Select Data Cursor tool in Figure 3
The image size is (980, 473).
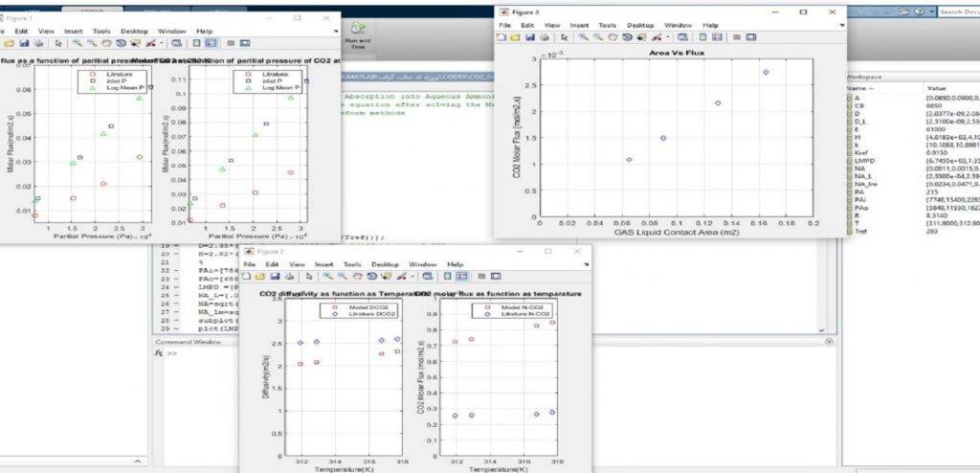click(642, 37)
